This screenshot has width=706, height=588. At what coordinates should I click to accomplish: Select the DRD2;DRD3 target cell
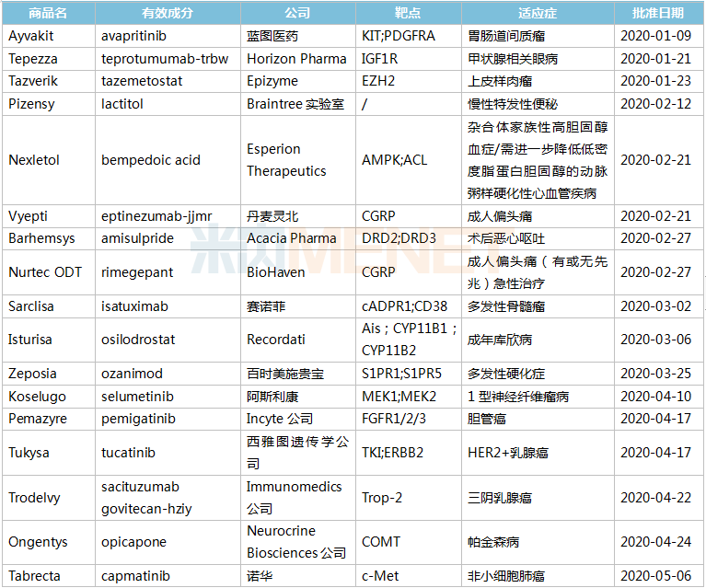pyautogui.click(x=408, y=238)
